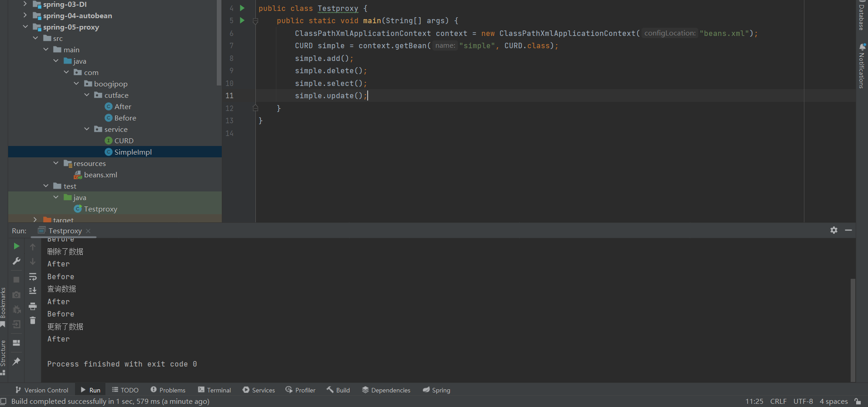The image size is (868, 407).
Task: Toggle soft-wrap in Run console
Action: [x=33, y=276]
